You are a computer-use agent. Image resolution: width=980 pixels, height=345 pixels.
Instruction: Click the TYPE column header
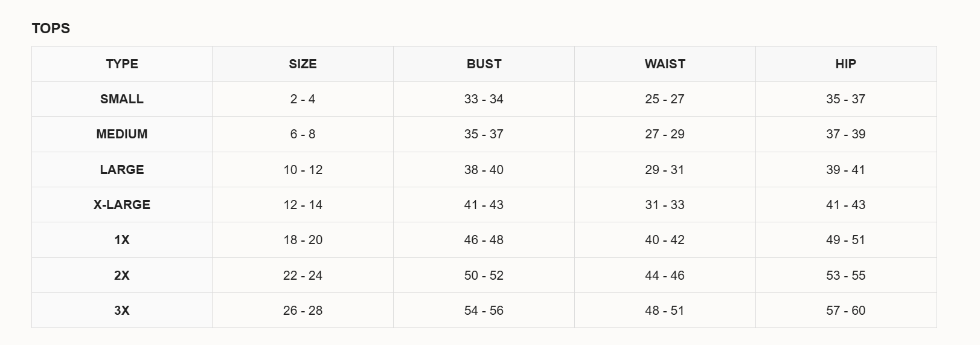click(x=122, y=64)
